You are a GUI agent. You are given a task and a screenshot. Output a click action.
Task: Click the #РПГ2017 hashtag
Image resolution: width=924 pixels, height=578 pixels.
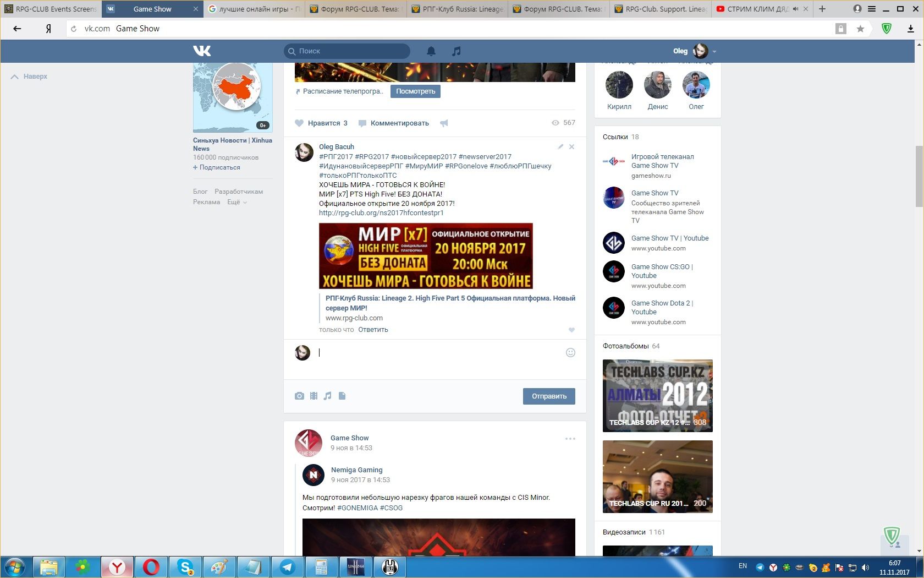click(x=336, y=157)
